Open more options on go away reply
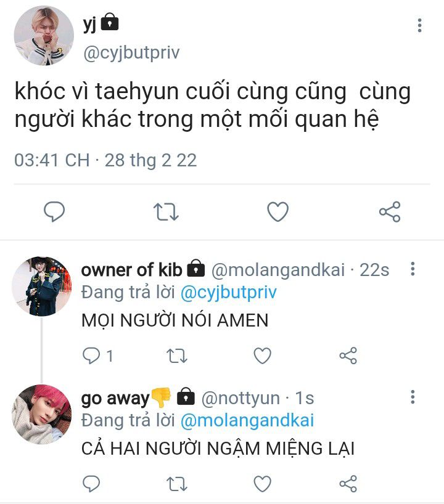 [x=413, y=397]
